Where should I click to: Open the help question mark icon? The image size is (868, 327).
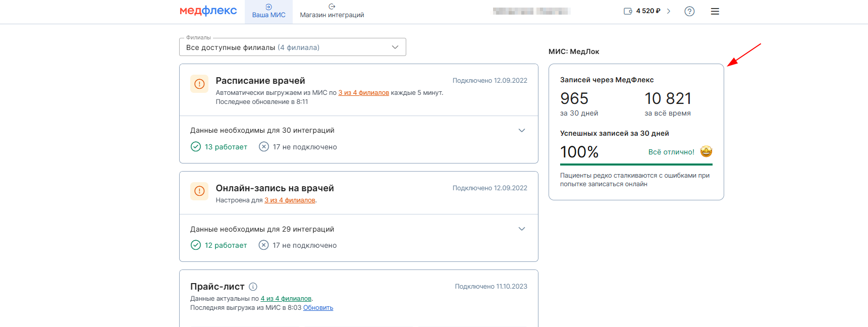[x=689, y=11]
